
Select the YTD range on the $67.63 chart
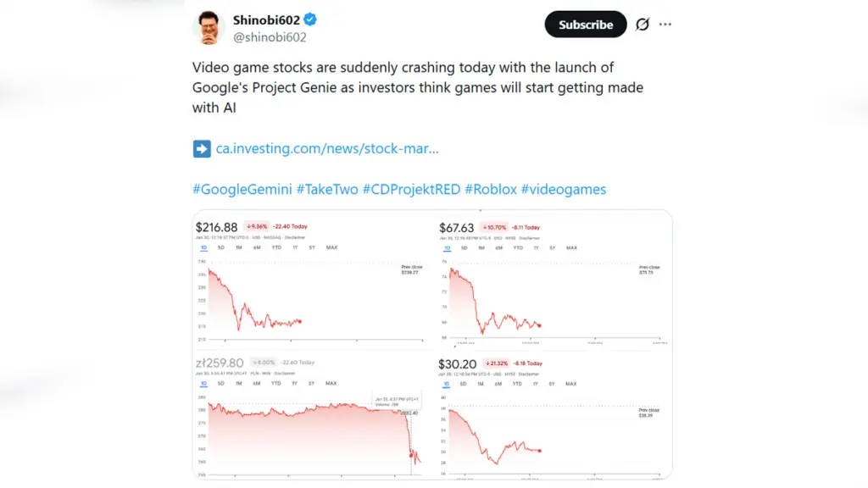pos(519,248)
